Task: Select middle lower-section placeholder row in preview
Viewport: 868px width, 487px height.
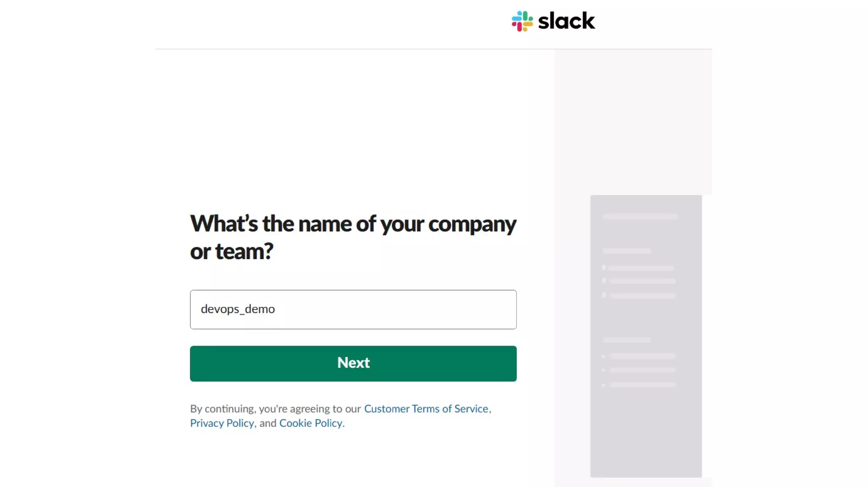Action: pos(642,370)
